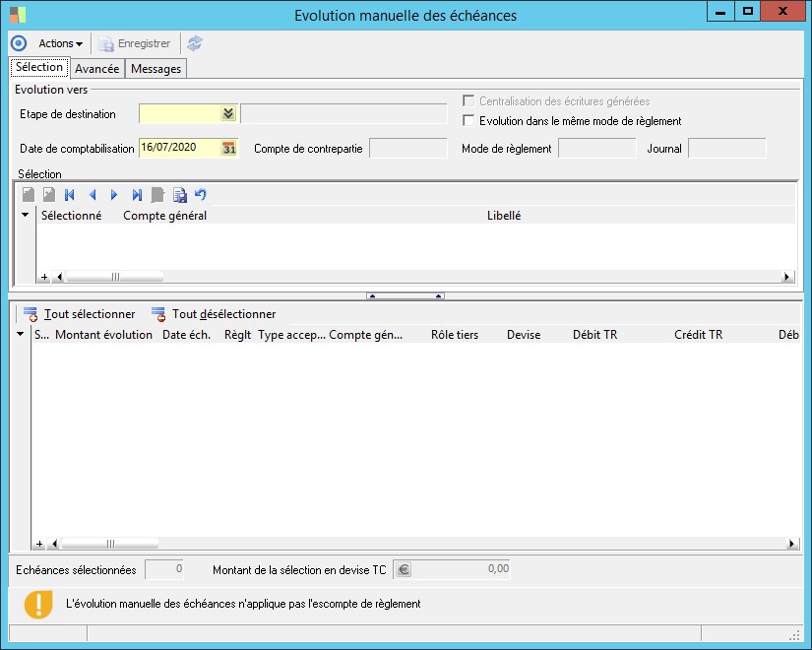The width and height of the screenshot is (812, 650).
Task: Expand the Etape de destination dropdown
Action: (228, 113)
